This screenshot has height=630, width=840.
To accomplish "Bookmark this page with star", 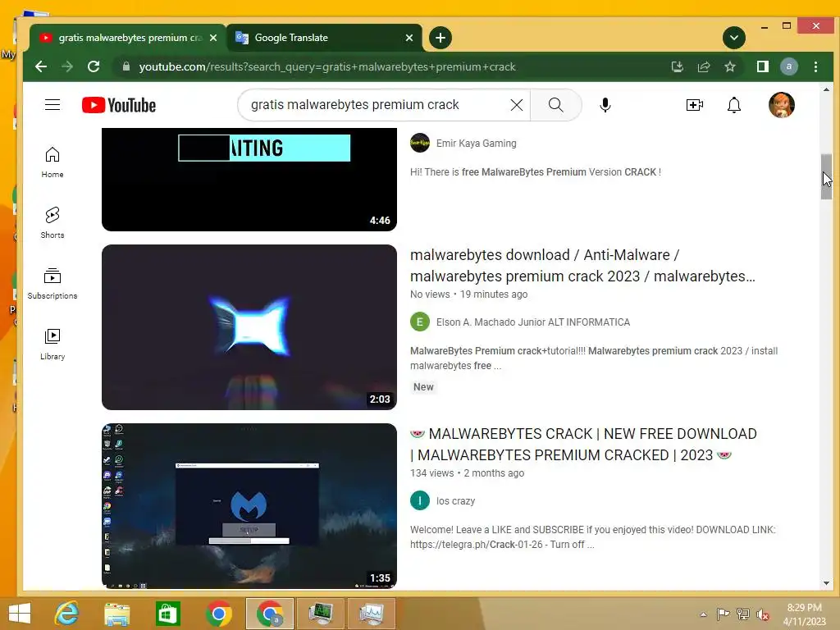I will [x=729, y=66].
